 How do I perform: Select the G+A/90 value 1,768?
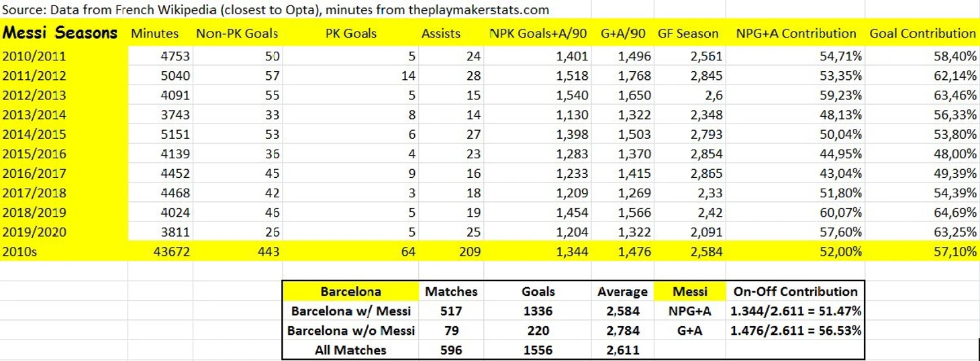634,76
